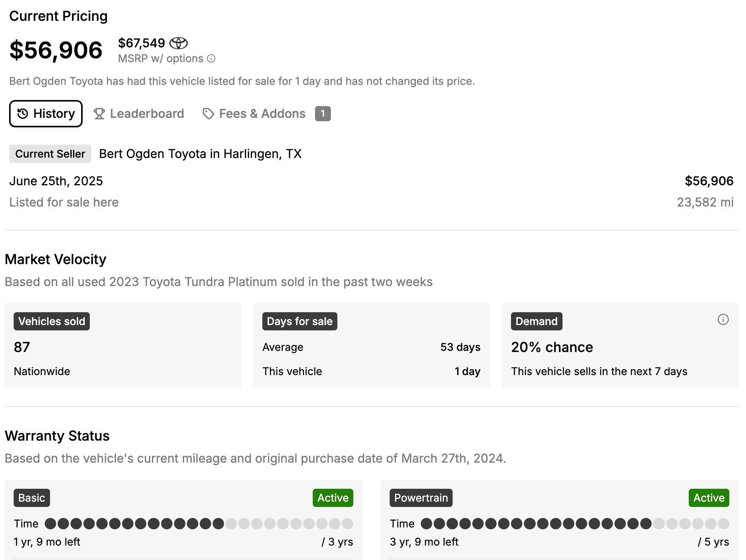Click the MSRP w/ options label
Screen dimensions: 746x560
(161, 58)
